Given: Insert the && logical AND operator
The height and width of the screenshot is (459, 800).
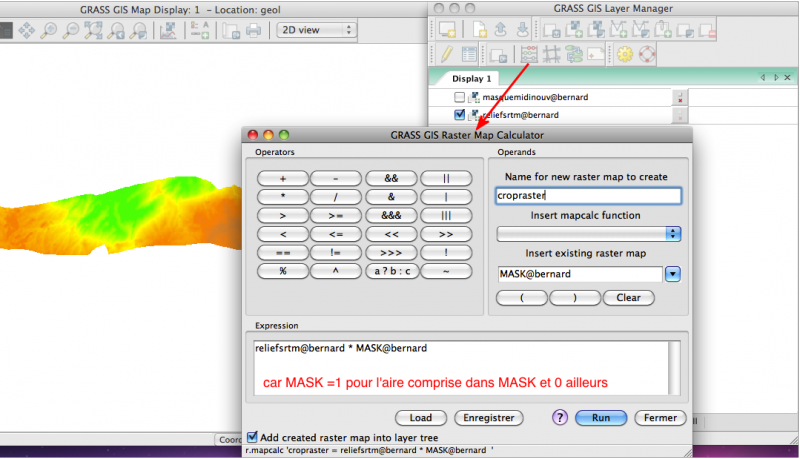Looking at the screenshot, I should pyautogui.click(x=392, y=177).
